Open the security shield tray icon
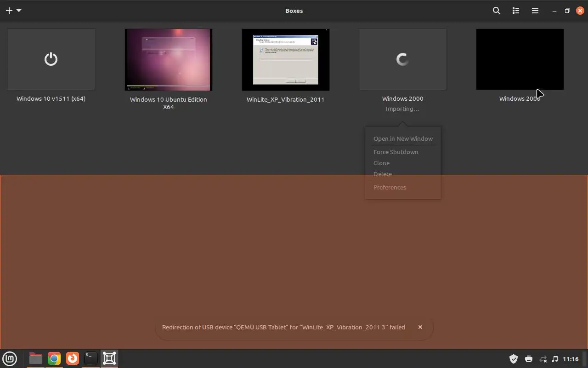The image size is (588, 368). pos(514,359)
